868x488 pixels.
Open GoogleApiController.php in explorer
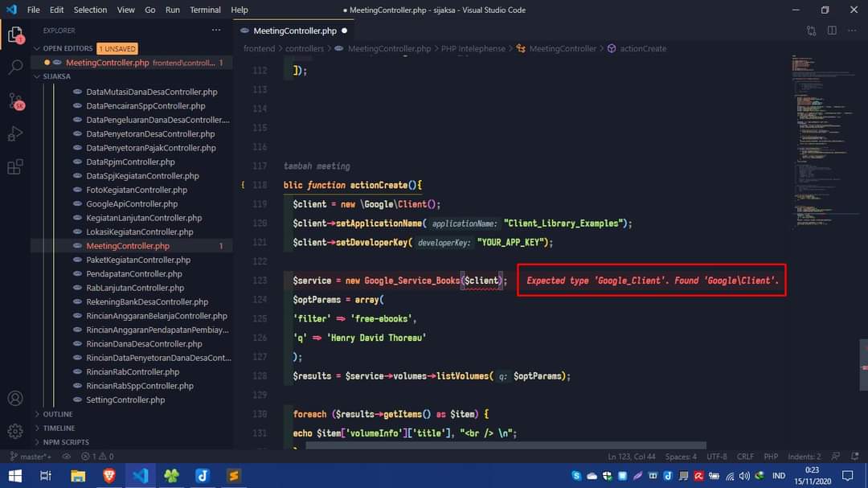pyautogui.click(x=132, y=204)
